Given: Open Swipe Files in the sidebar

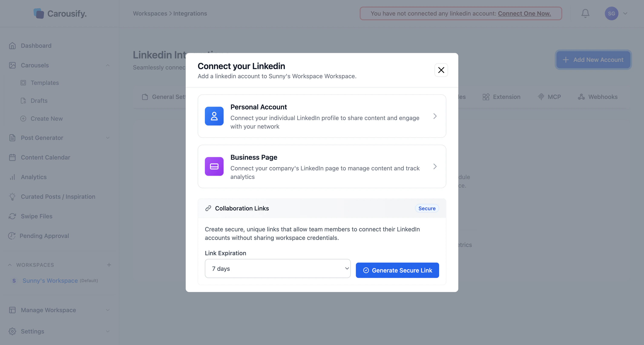Looking at the screenshot, I should pos(36,216).
